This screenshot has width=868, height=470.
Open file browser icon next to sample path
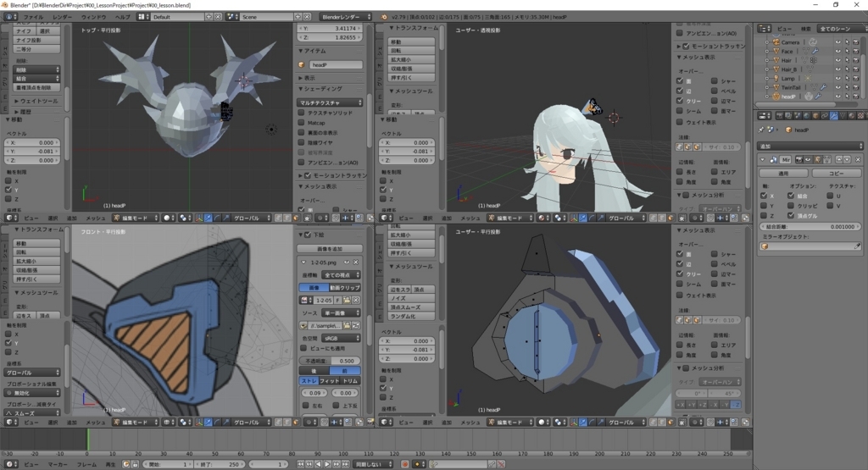tap(347, 325)
